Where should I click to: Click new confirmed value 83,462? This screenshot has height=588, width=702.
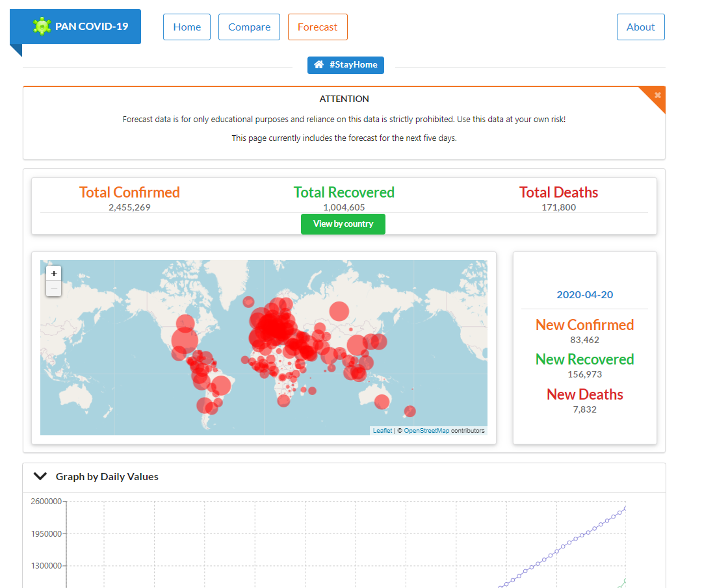point(585,340)
